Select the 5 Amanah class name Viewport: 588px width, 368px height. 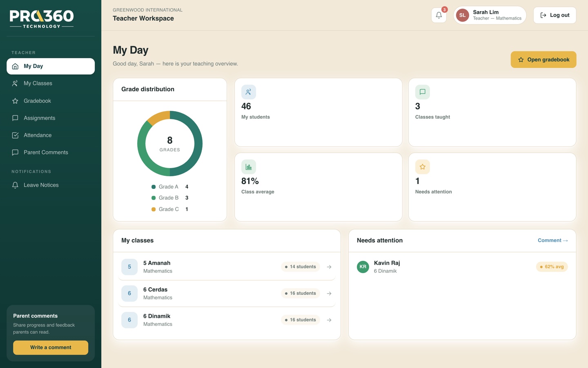(157, 263)
